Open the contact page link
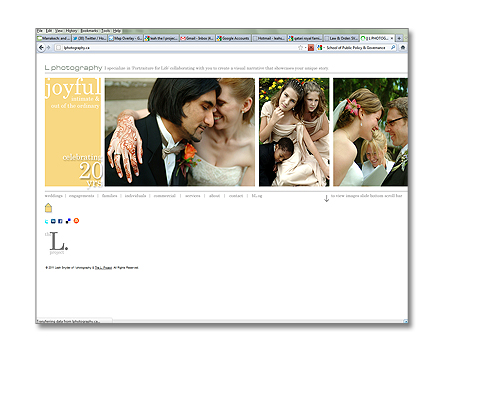This screenshot has height=419, width=501. click(236, 196)
